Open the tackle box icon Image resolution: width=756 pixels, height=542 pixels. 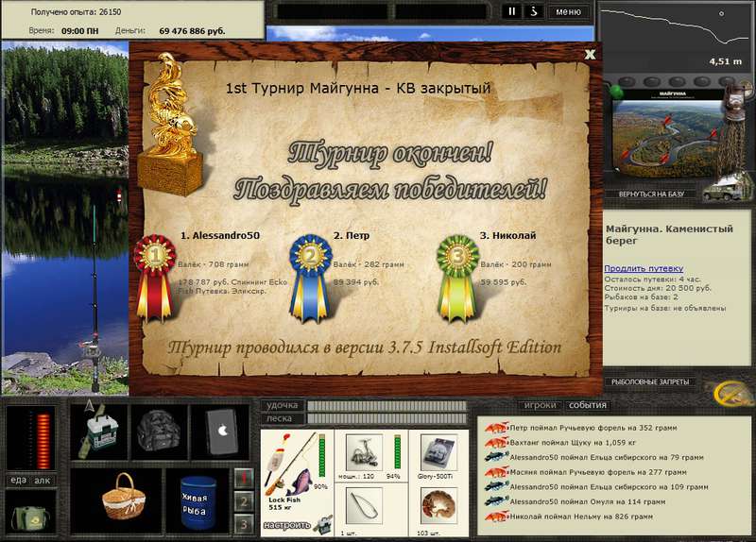coord(98,432)
